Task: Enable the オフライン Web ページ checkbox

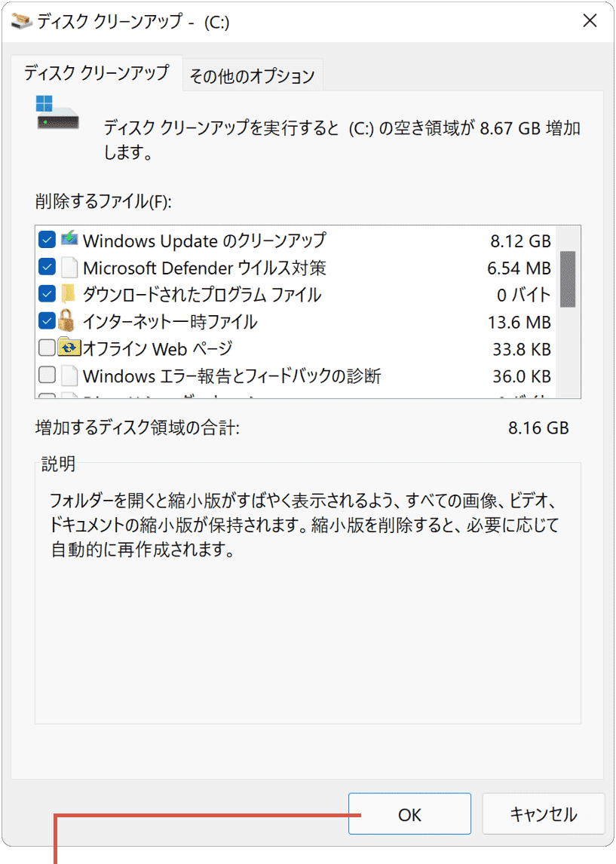Action: point(48,347)
